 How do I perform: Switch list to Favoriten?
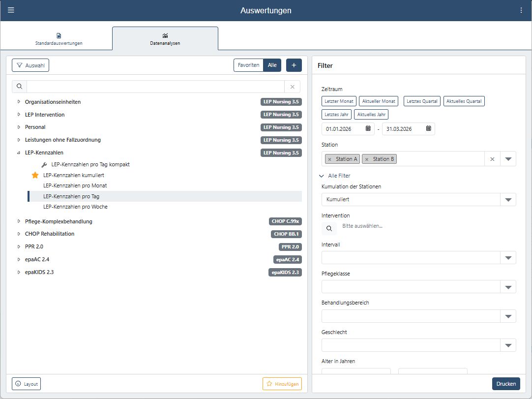tap(248, 65)
